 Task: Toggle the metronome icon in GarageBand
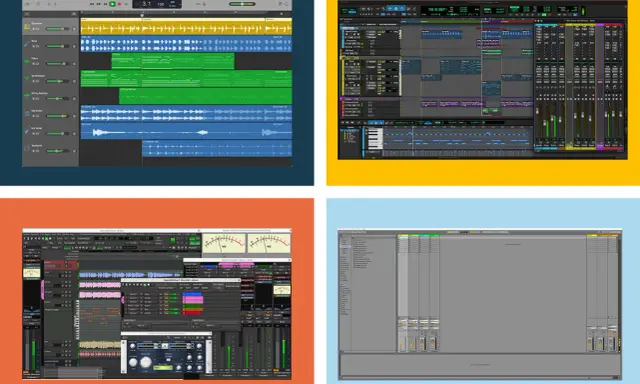tap(204, 4)
